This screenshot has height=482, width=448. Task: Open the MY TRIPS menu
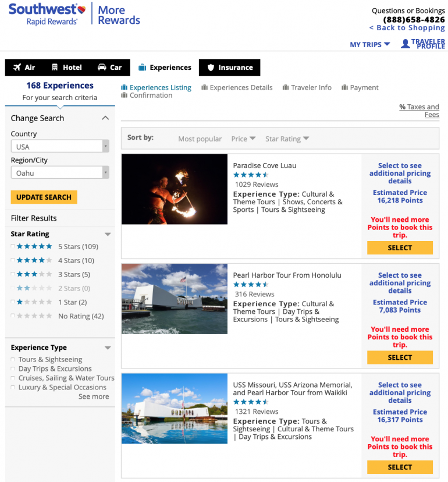point(370,45)
